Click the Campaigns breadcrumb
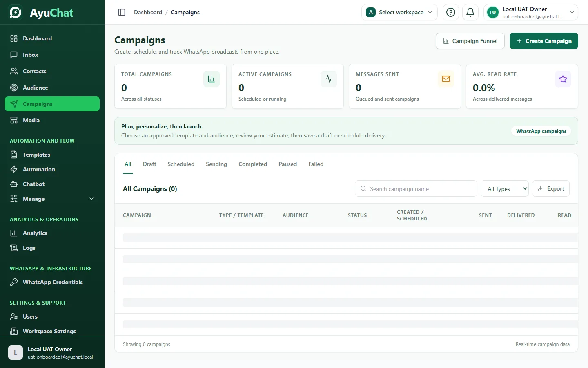Image resolution: width=588 pixels, height=368 pixels. (185, 12)
